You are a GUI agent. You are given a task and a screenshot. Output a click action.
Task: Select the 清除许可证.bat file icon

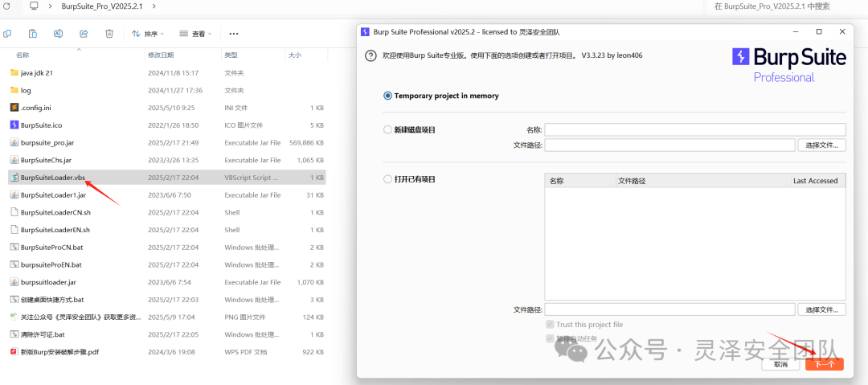coord(14,334)
